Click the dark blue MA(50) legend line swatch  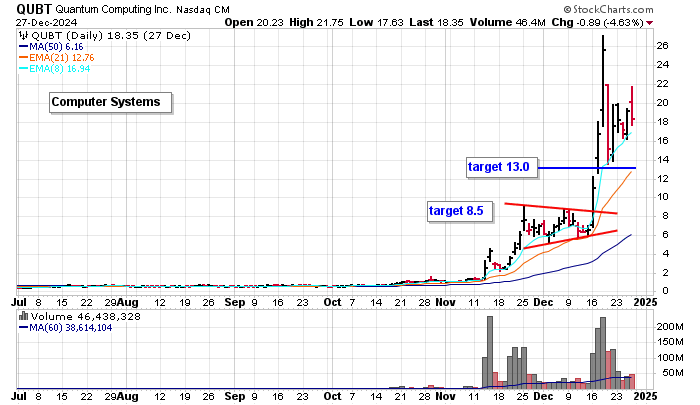point(24,47)
